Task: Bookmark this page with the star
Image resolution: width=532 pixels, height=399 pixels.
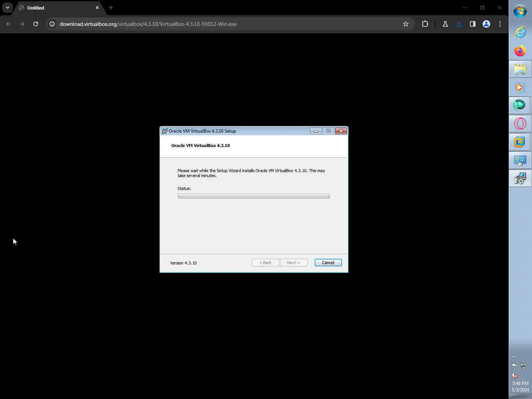Action: tap(406, 24)
